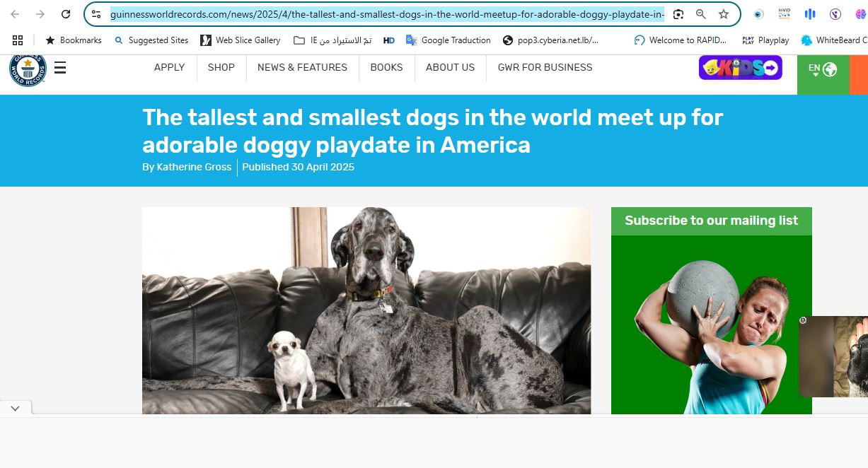Viewport: 868px width, 468px height.
Task: Click the article photo of two dogs
Action: (366, 310)
